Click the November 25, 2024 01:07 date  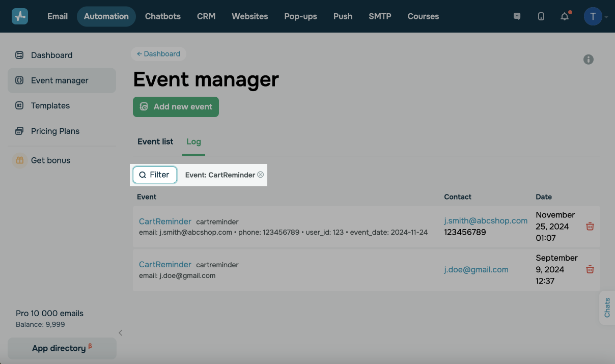(555, 227)
